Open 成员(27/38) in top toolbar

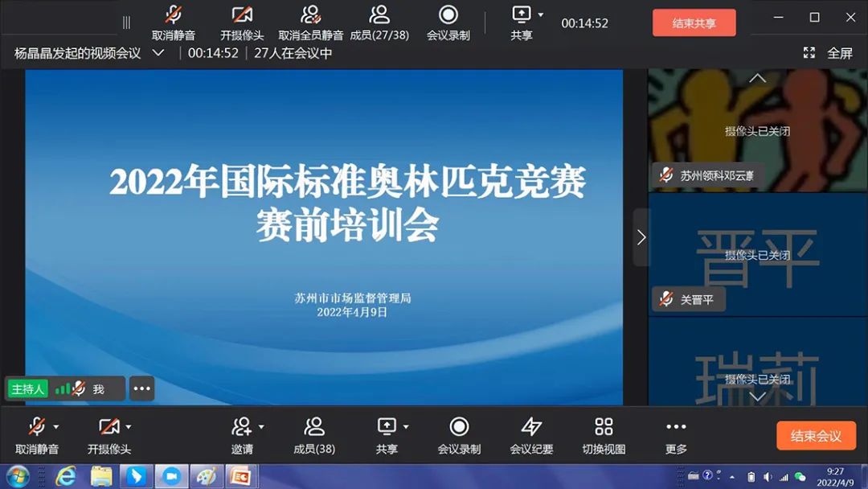pyautogui.click(x=379, y=23)
